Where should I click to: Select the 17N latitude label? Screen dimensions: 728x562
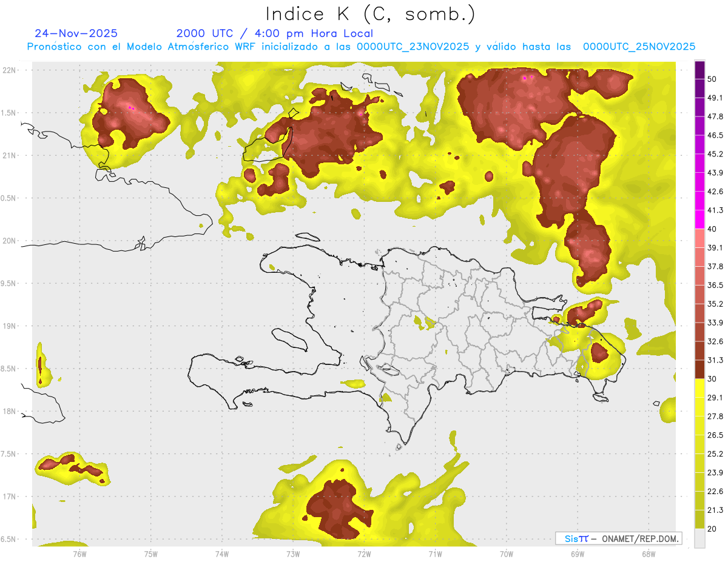pyautogui.click(x=9, y=497)
